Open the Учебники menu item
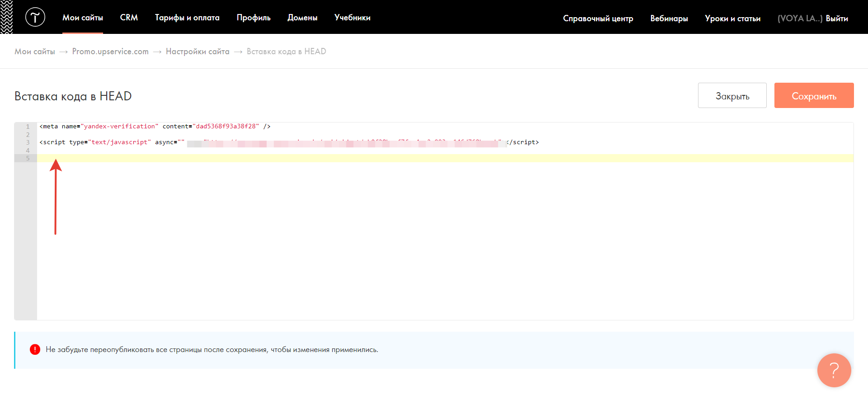 coord(353,18)
